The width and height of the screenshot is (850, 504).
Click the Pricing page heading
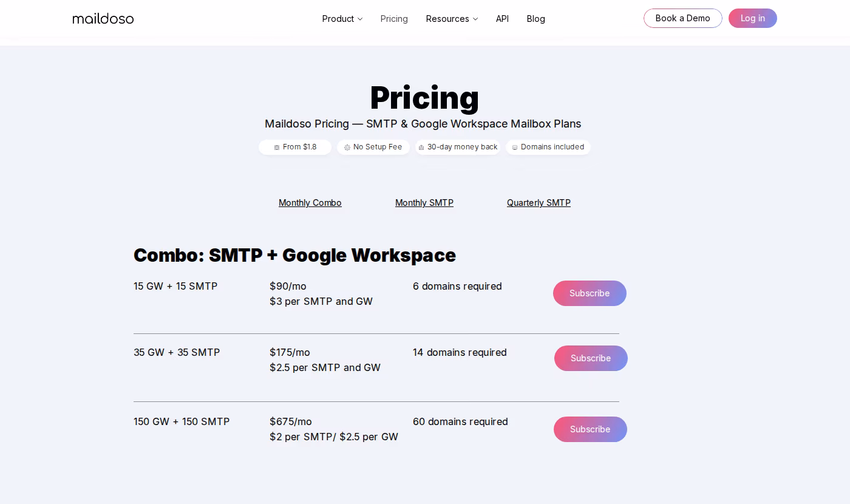(424, 98)
